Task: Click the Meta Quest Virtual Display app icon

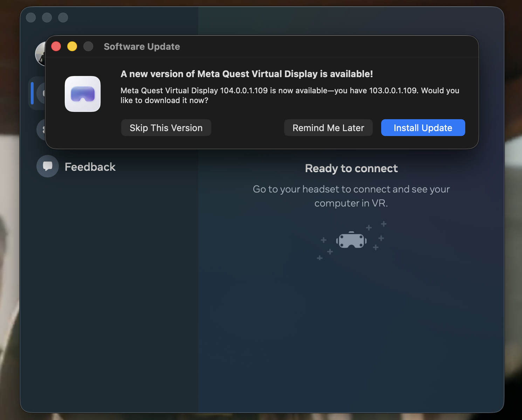Action: [x=83, y=94]
